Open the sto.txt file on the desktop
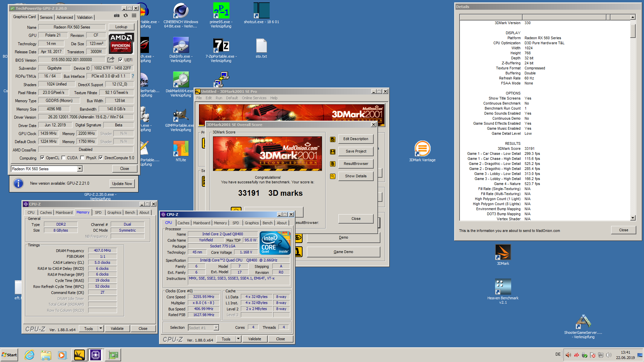644x362 pixels. 261,49
